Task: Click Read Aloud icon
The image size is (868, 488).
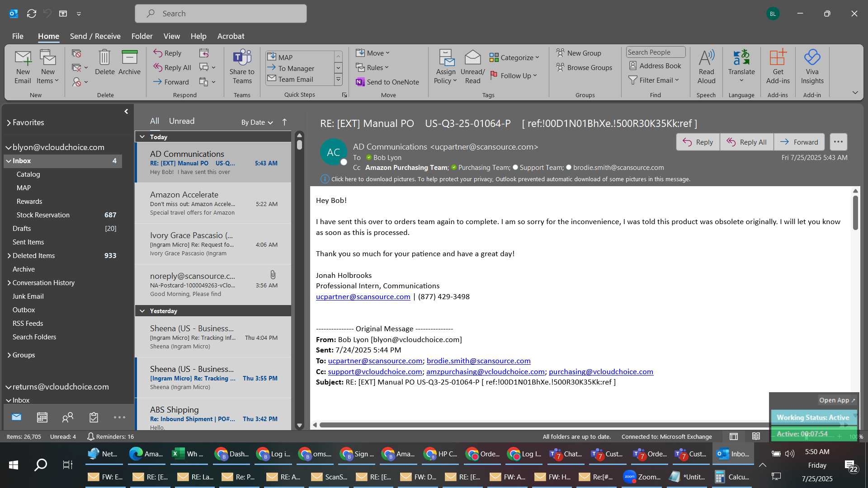Action: pyautogui.click(x=706, y=67)
